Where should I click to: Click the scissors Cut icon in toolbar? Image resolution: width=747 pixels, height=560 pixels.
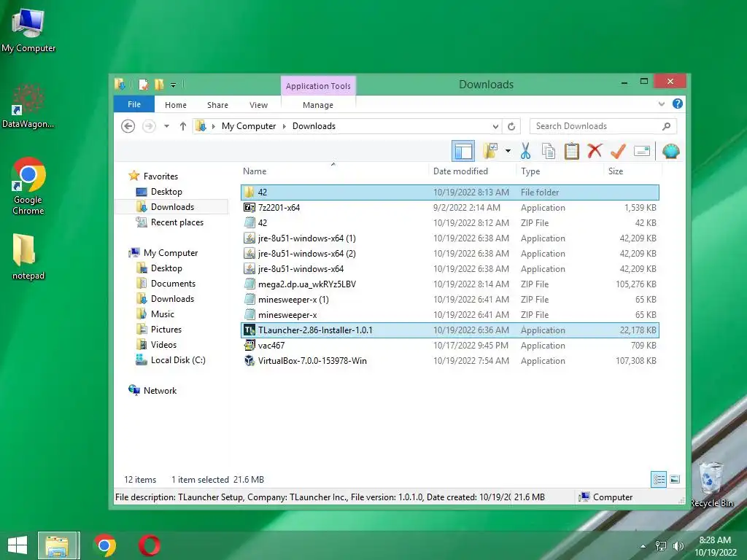[x=525, y=152]
